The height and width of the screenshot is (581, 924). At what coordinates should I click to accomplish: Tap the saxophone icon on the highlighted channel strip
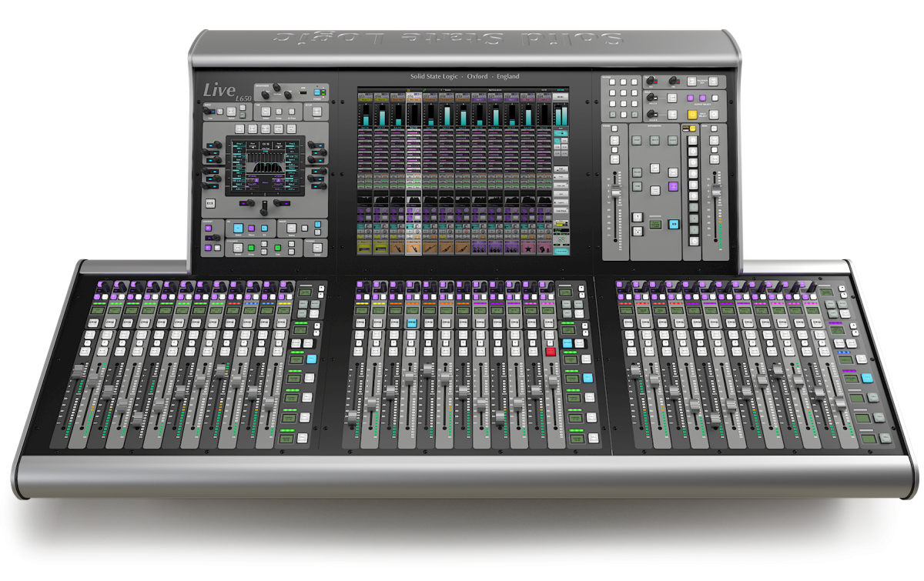(415, 249)
